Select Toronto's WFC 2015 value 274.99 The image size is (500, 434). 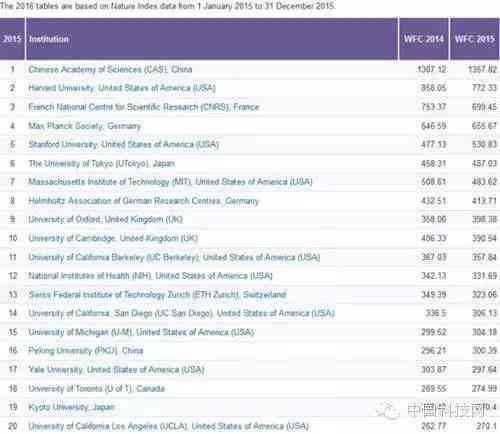[484, 389]
